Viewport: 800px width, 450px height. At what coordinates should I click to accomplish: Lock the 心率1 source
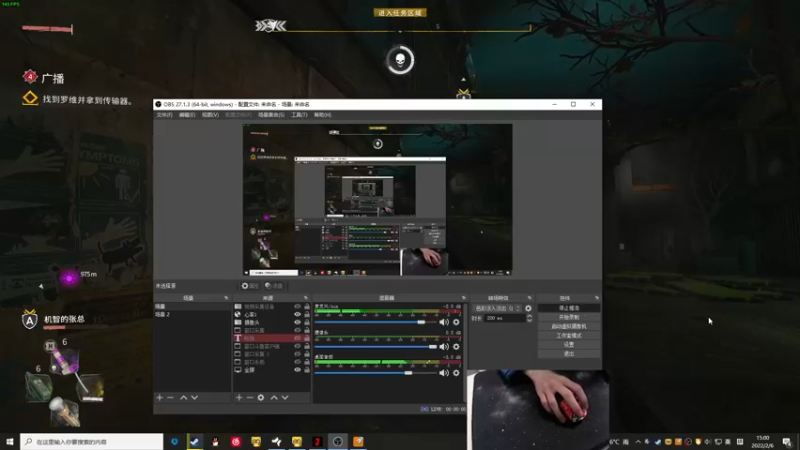307,314
